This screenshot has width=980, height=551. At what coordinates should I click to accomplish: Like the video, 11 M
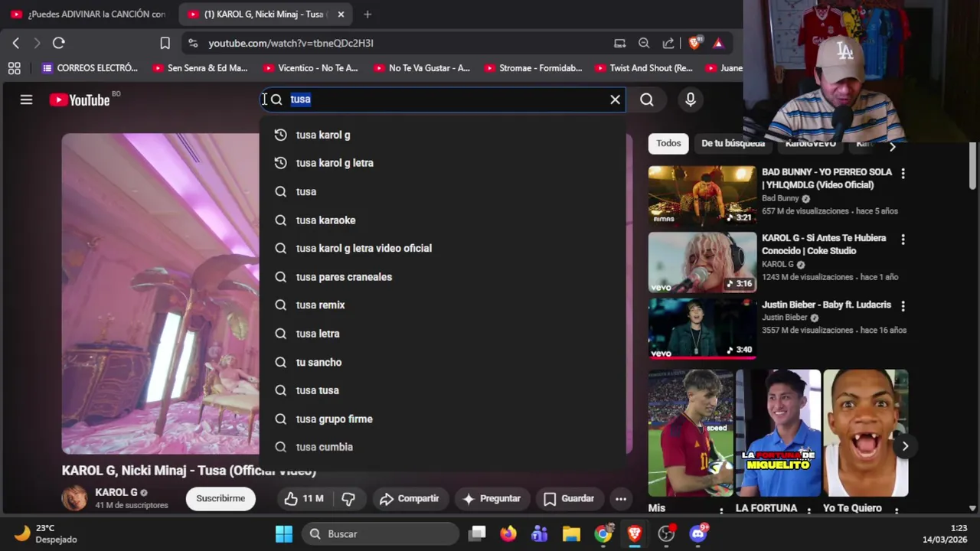(x=304, y=499)
